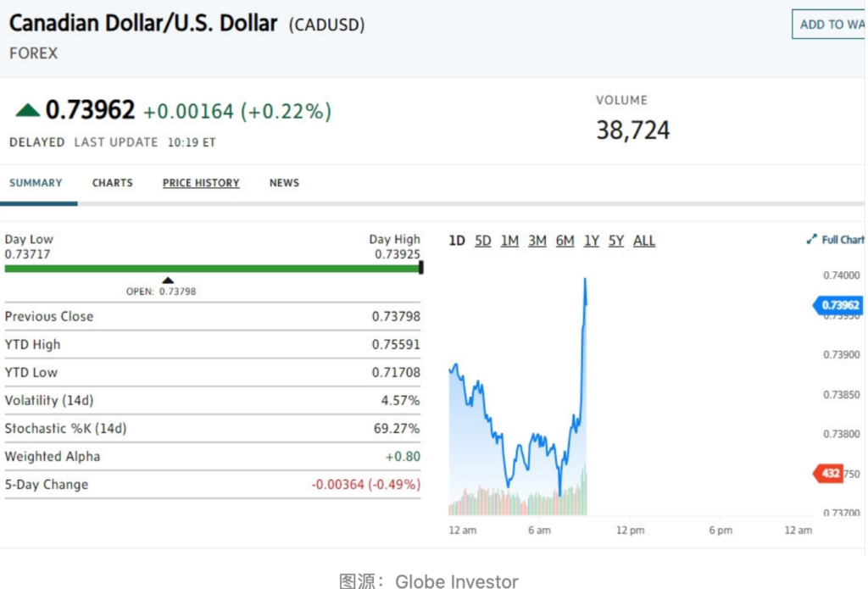Select the 1D chart range
868x589 pixels.
(x=457, y=241)
